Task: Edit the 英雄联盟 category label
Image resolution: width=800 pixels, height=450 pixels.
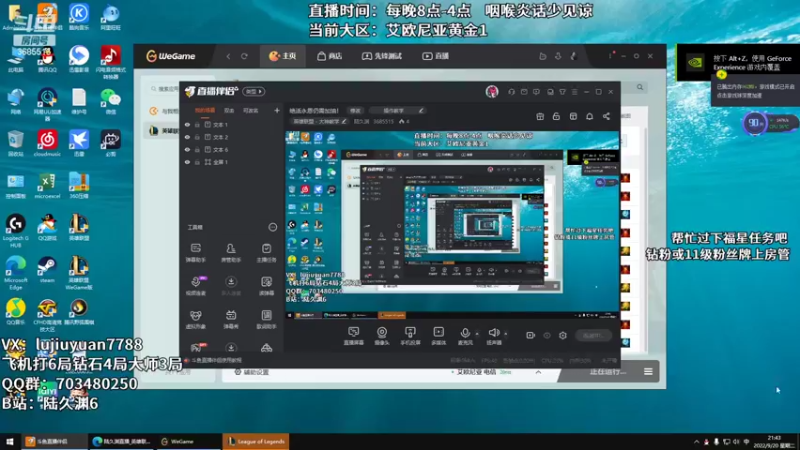Action: 319,121
